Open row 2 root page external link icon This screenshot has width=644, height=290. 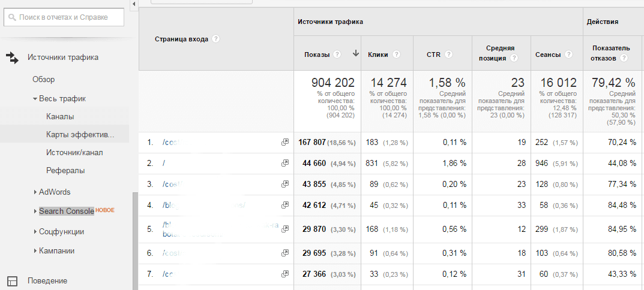pos(285,163)
